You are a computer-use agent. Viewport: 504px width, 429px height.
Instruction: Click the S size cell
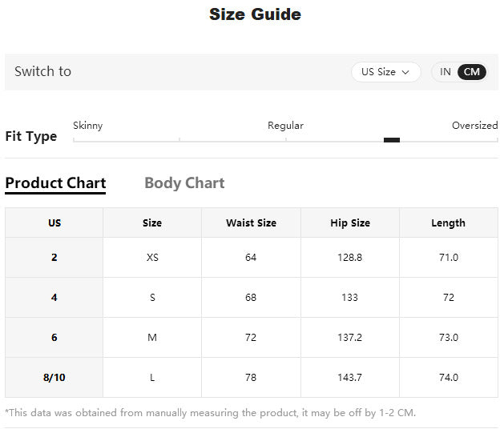152,298
